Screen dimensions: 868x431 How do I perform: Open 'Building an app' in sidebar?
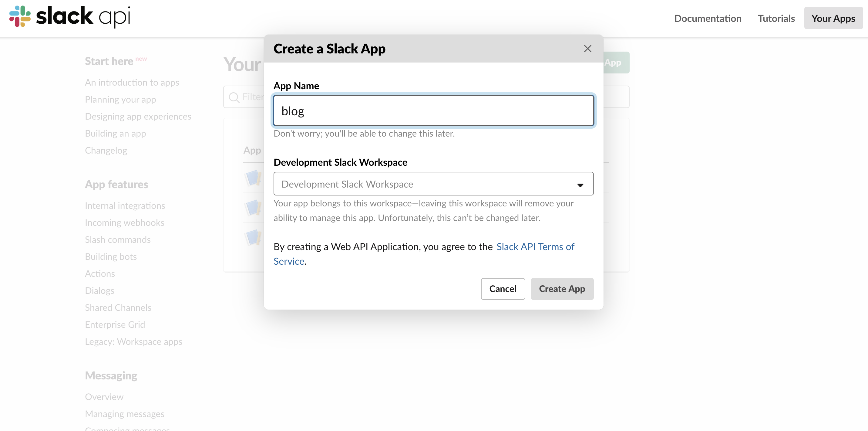coord(115,133)
